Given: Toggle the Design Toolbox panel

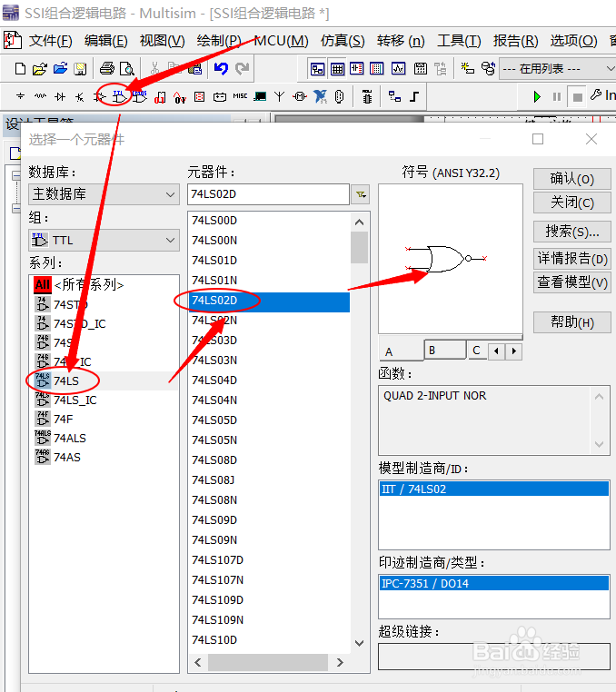Looking at the screenshot, I should click(317, 69).
